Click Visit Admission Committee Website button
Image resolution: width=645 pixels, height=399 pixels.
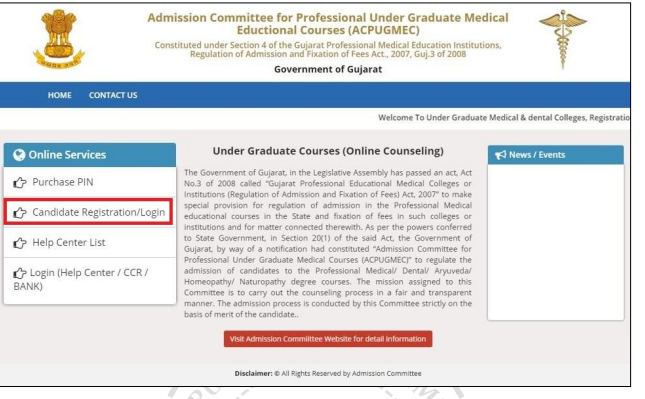coord(328,339)
